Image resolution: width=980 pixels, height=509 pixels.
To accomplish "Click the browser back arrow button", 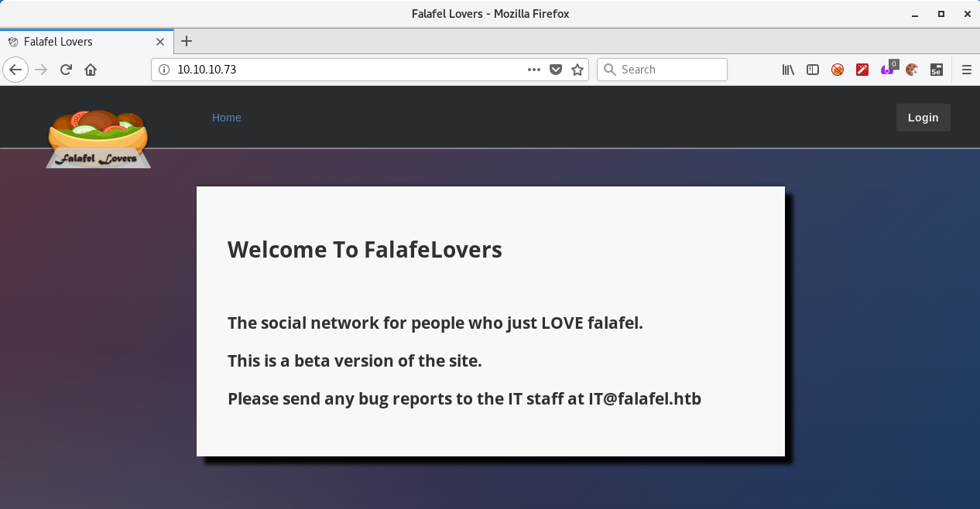I will [x=15, y=70].
